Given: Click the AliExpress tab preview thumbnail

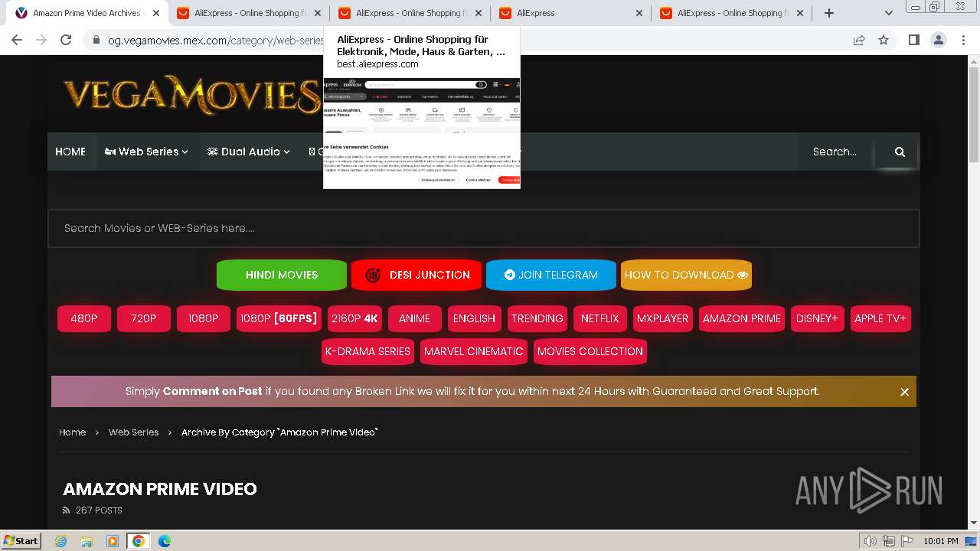Looking at the screenshot, I should click(x=422, y=132).
